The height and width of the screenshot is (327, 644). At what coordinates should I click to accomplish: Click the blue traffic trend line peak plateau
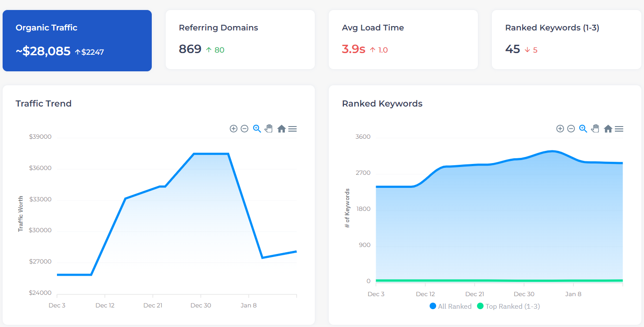[211, 153]
